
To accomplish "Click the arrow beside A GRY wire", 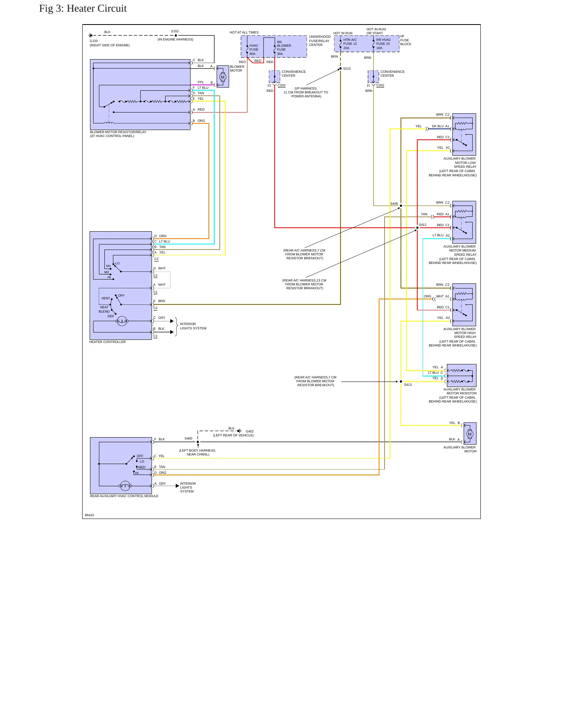I will point(177,486).
